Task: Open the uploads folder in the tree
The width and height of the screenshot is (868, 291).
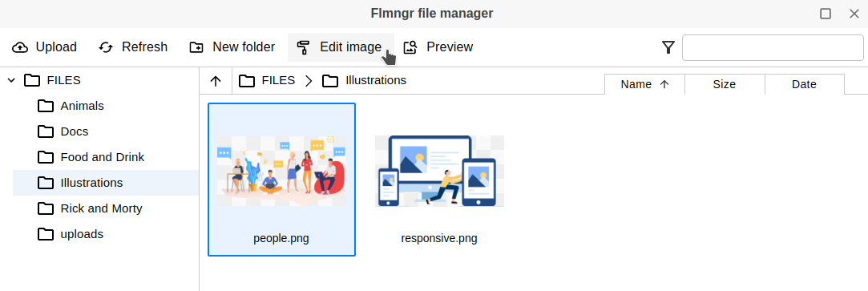Action: (82, 234)
